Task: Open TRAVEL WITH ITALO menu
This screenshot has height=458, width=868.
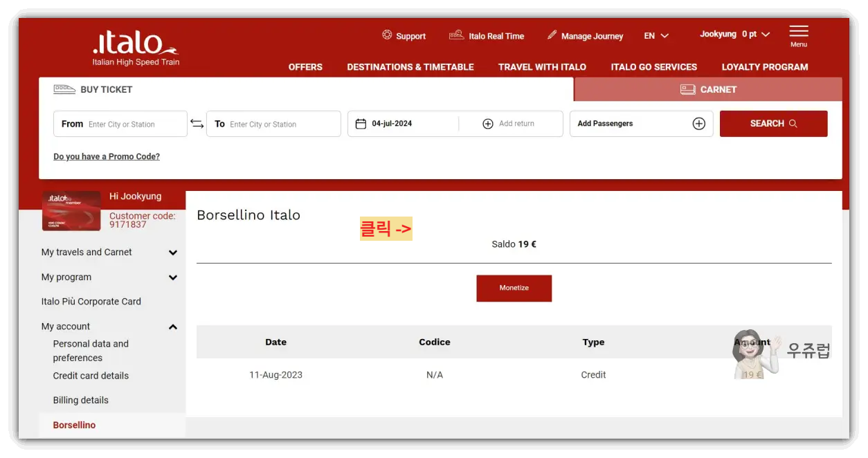Action: point(542,67)
